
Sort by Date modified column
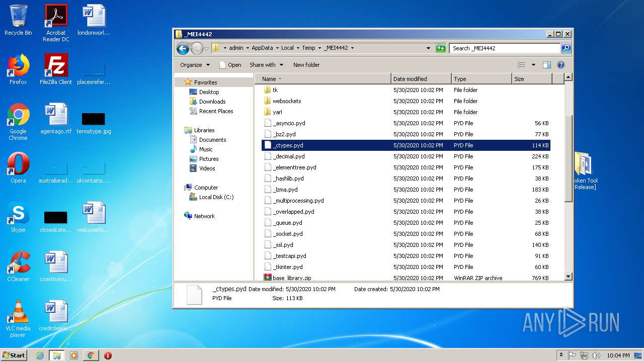421,79
